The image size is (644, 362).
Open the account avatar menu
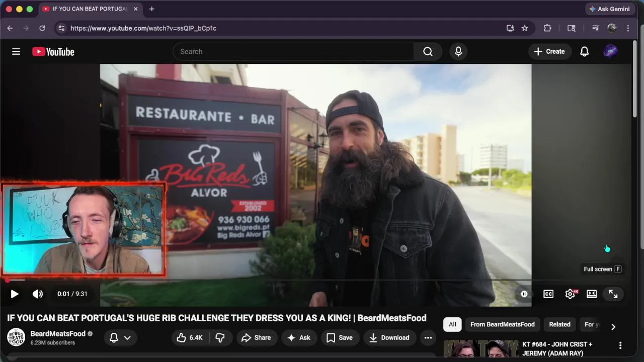tap(610, 51)
